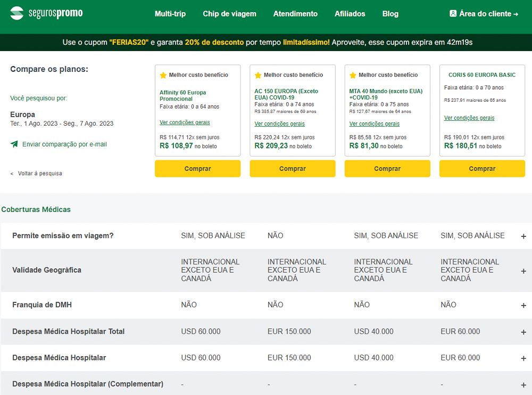Click the star on AC 150 EUROPA card
This screenshot has width=532, height=395.
point(258,75)
